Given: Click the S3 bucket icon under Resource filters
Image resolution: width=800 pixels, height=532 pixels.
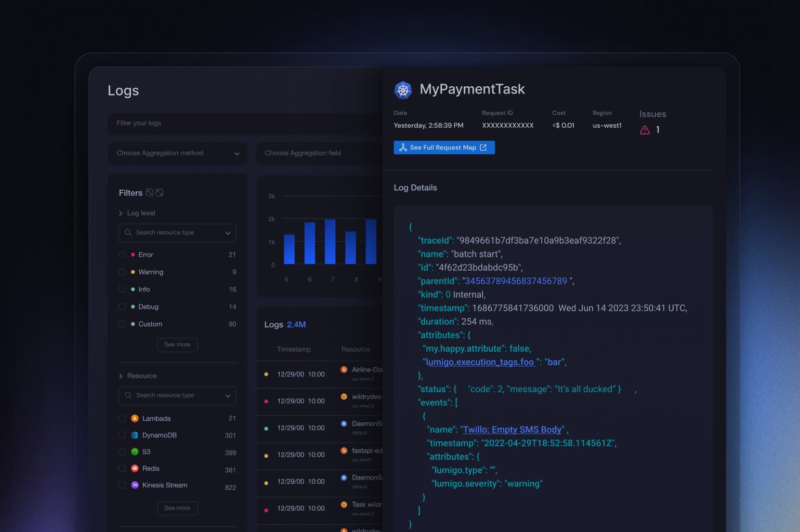Looking at the screenshot, I should click(x=135, y=451).
